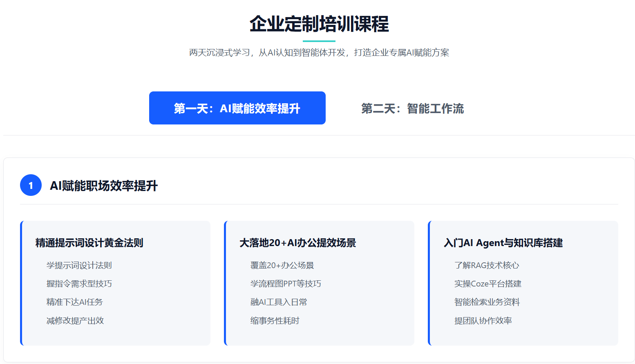The image size is (635, 364).
Task: Click the blue number 1 circle badge
Action: click(x=31, y=185)
